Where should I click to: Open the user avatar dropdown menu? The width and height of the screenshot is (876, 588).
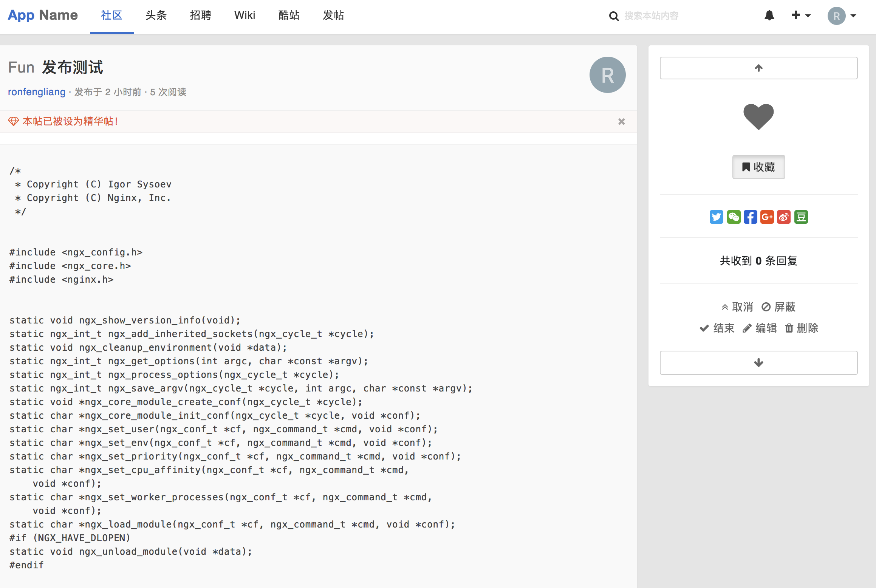pyautogui.click(x=842, y=16)
